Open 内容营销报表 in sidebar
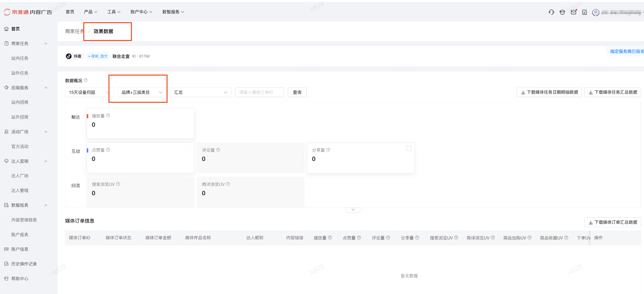644x294 pixels. pos(24,220)
